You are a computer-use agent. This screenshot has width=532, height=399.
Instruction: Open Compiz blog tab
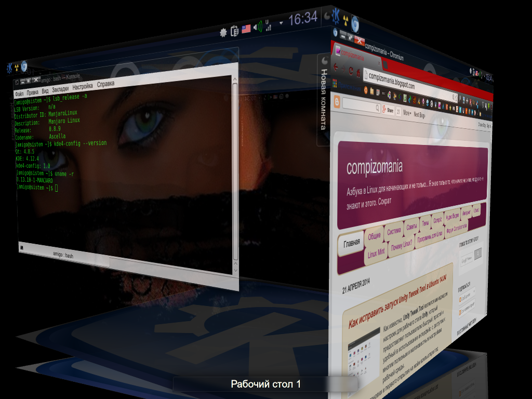pos(437,220)
